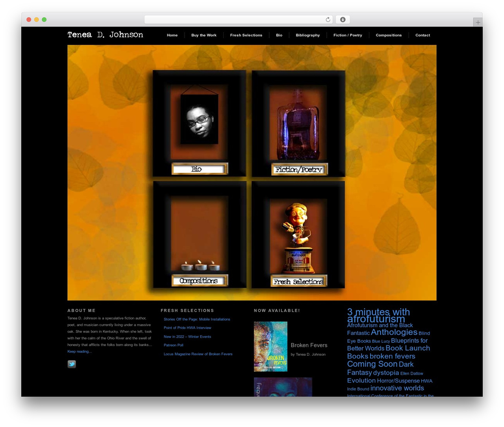Image resolution: width=504 pixels, height=427 pixels.
Task: Click the Broken Fevers book cover
Action: 271,346
